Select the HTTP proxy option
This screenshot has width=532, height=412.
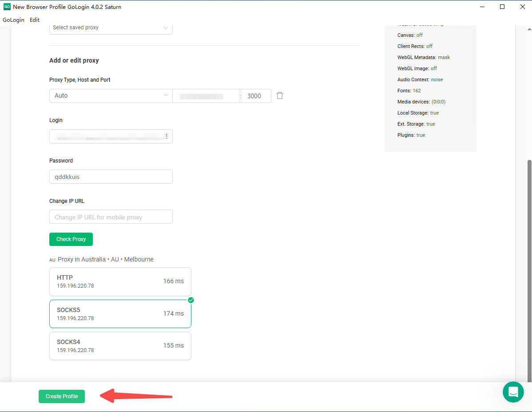pyautogui.click(x=120, y=281)
